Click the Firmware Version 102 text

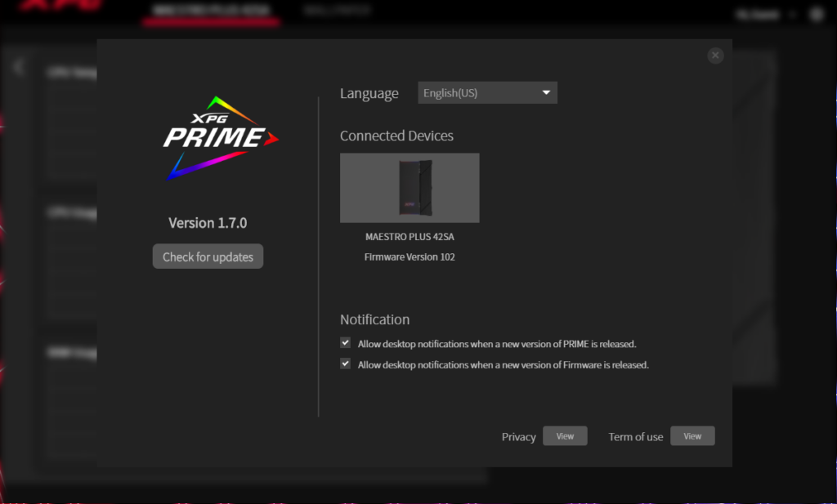410,257
